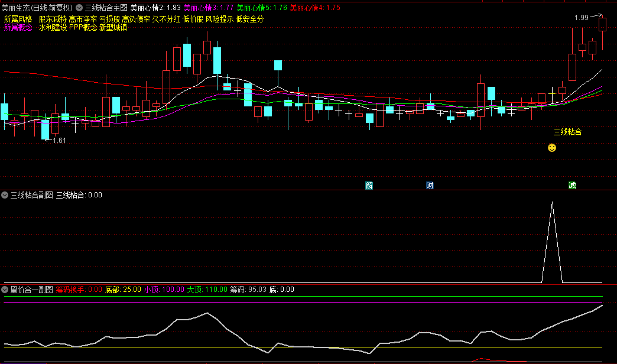Open the PPP概念 concept link

coord(83,27)
